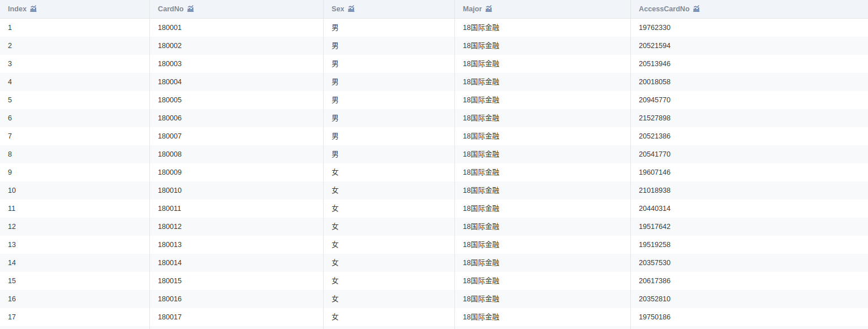The image size is (868, 329).
Task: Click AccessCardNo value 19519258
Action: tap(655, 245)
